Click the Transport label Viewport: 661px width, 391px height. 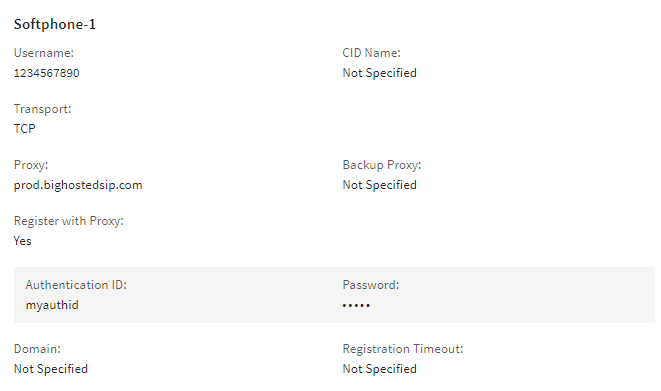coord(43,109)
